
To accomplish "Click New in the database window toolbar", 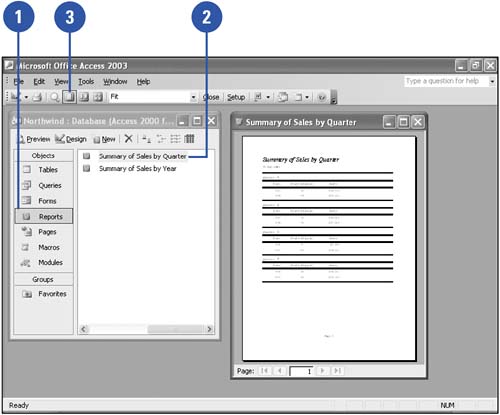I will [x=105, y=139].
